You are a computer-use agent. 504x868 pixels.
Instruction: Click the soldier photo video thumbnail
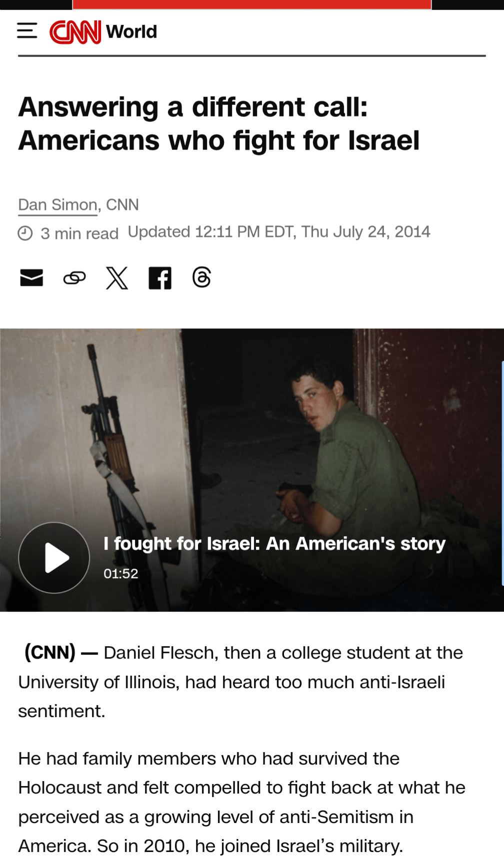(x=252, y=470)
